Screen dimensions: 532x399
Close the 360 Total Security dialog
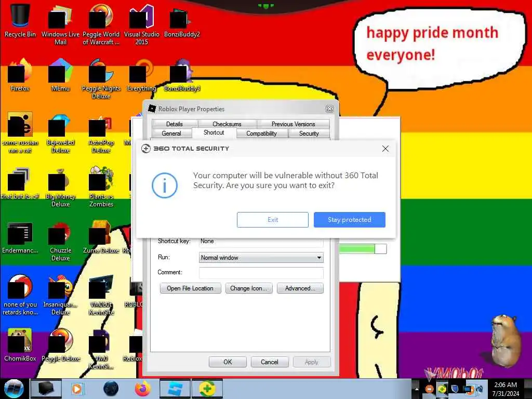(x=385, y=149)
